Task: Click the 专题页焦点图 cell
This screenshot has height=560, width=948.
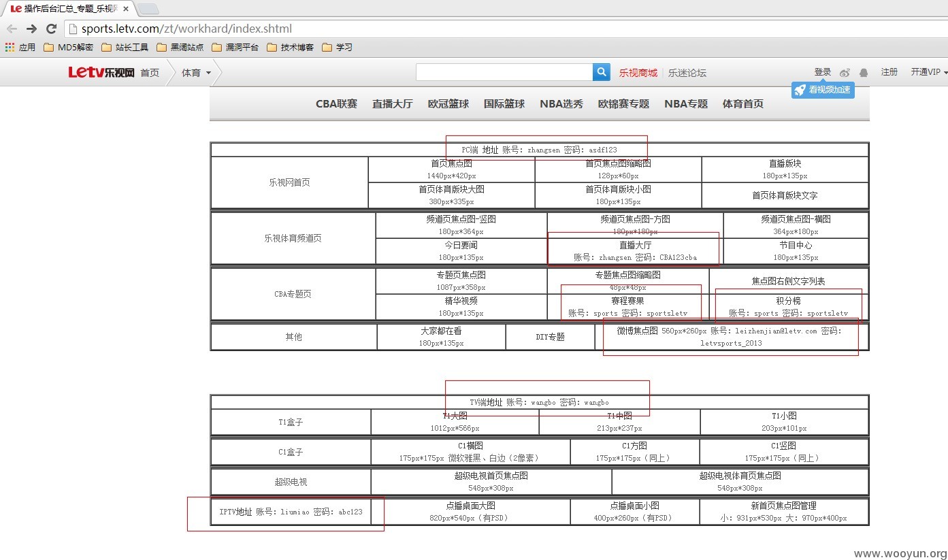Action: [x=461, y=281]
